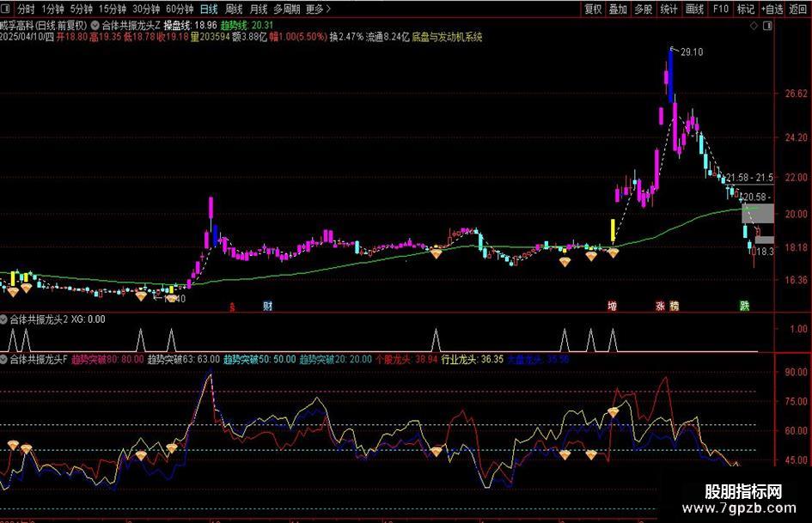Click the 合体共振龙头Z indicator name
The image size is (812, 523).
click(131, 25)
